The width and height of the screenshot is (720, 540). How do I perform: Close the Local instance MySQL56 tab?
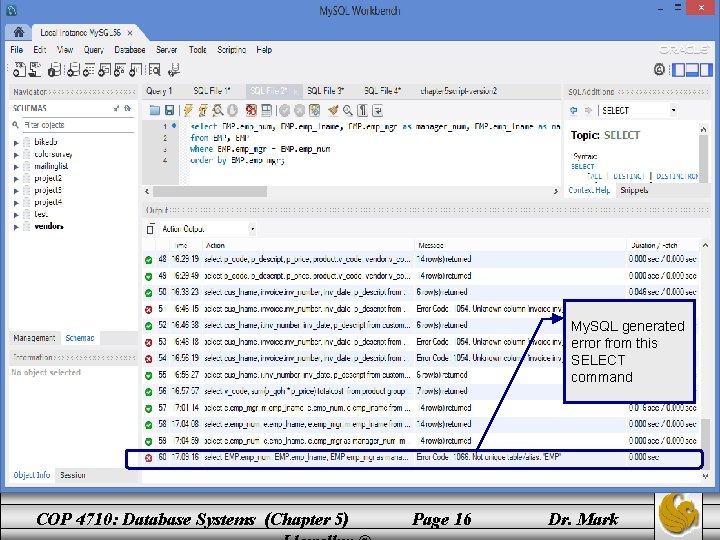pos(130,33)
